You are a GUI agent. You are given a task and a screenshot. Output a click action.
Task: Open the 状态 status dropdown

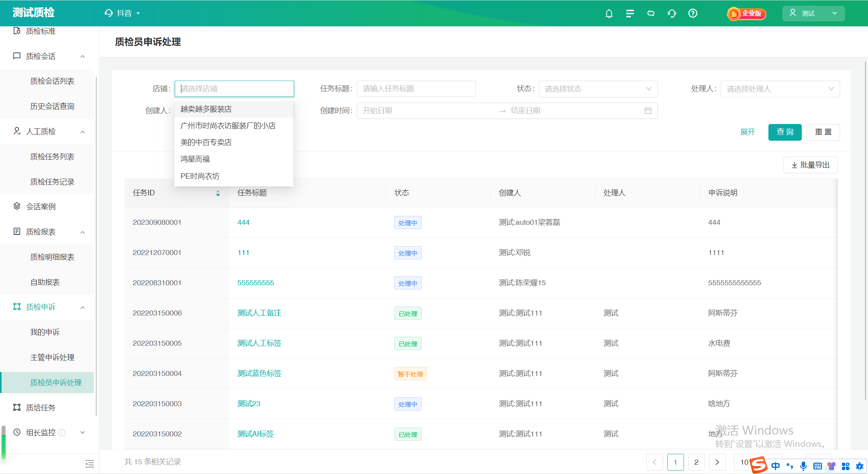(598, 89)
